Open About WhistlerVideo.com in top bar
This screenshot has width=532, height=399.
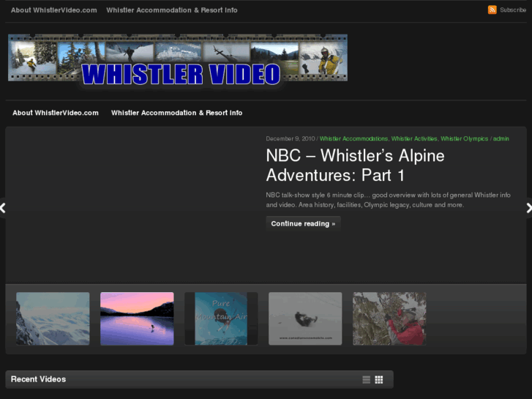(53, 10)
